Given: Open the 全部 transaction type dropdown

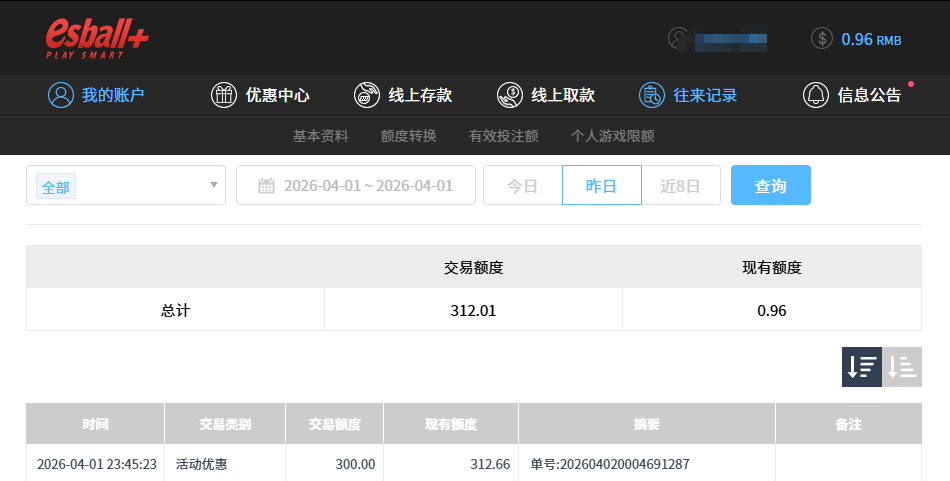Looking at the screenshot, I should 126,185.
